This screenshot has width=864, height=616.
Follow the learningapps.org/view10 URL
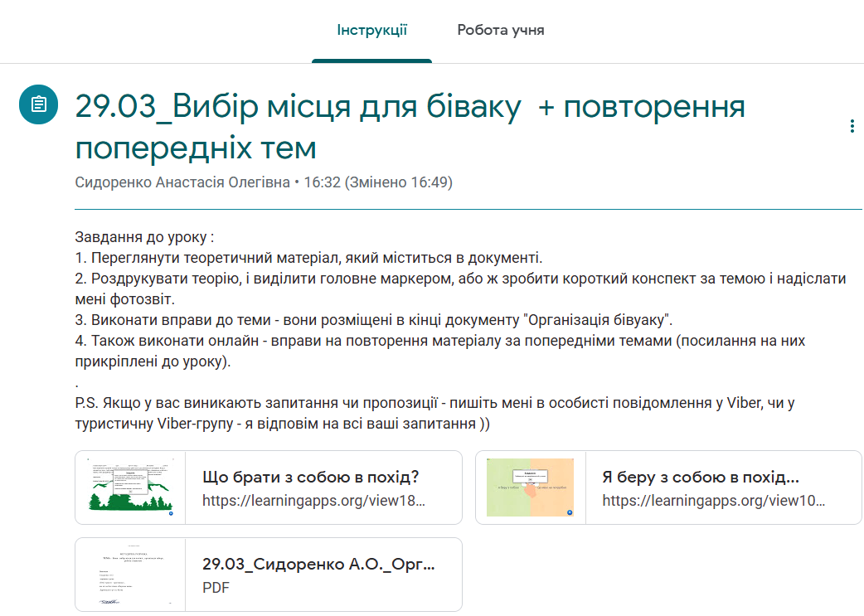point(714,500)
